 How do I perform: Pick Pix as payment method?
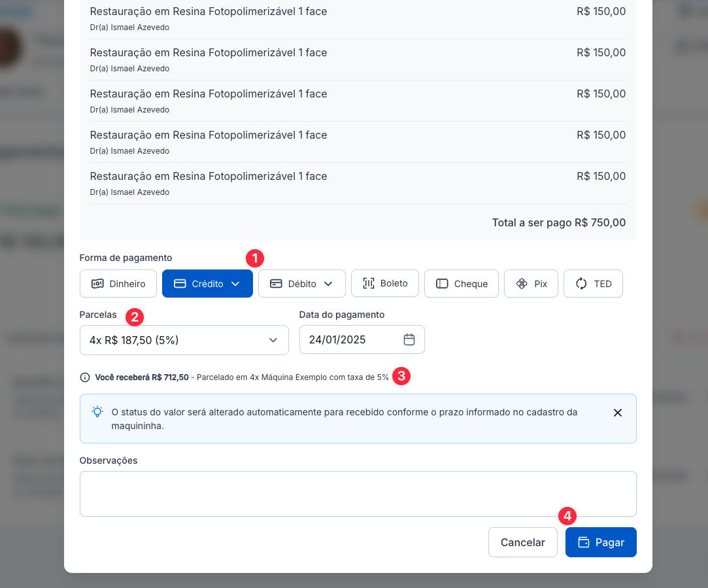531,284
